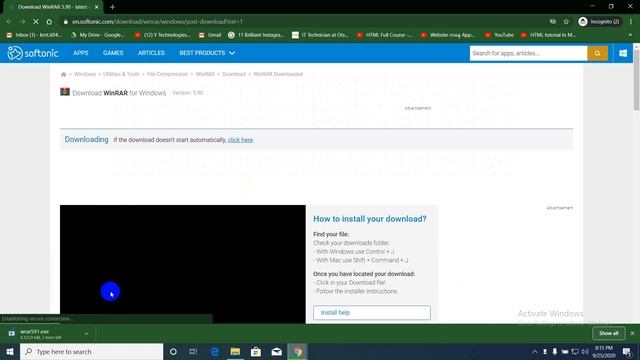The width and height of the screenshot is (640, 360).
Task: Go to home breadcrumb icon
Action: point(64,74)
